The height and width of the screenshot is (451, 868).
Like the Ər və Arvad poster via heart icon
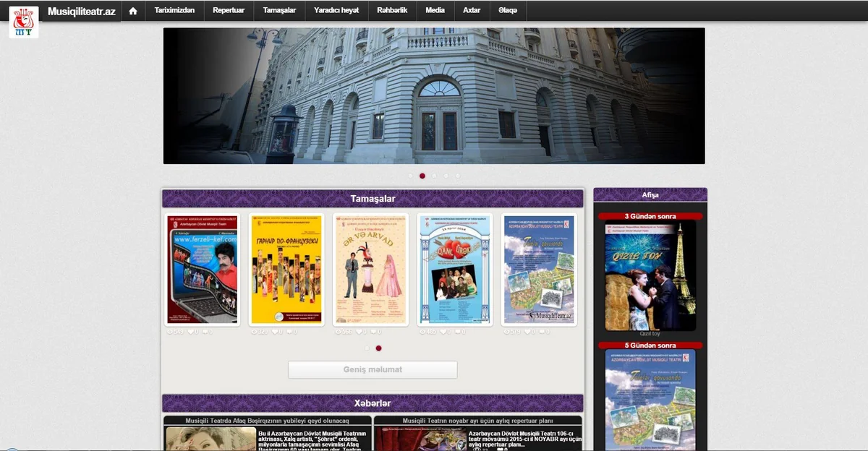(360, 332)
